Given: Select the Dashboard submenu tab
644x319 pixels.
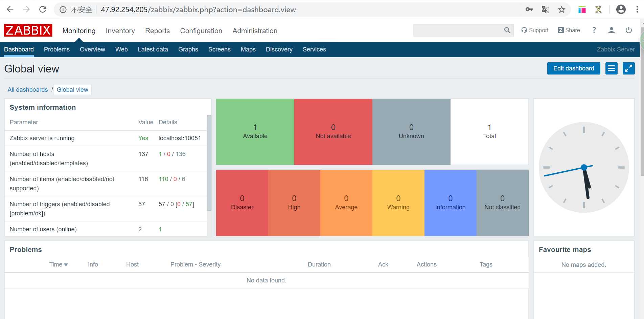Looking at the screenshot, I should (x=19, y=49).
